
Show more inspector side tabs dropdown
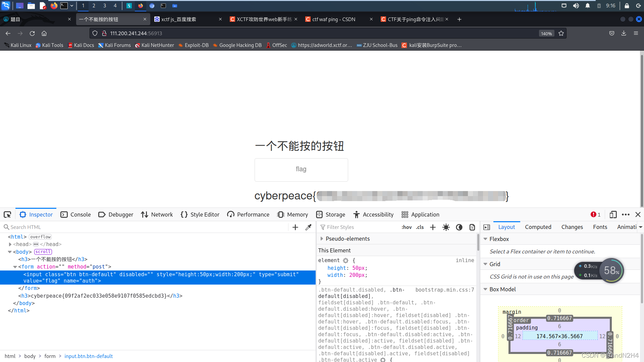641,227
